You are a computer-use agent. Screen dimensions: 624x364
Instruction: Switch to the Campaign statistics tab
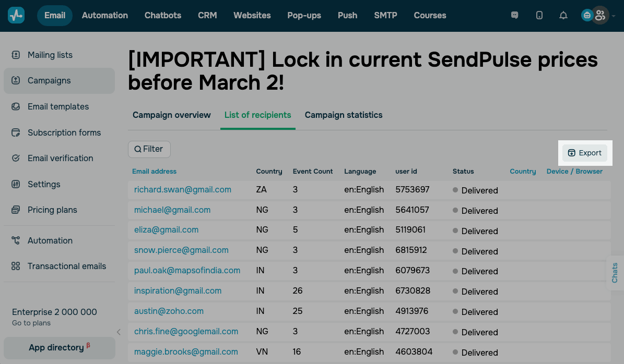(344, 115)
